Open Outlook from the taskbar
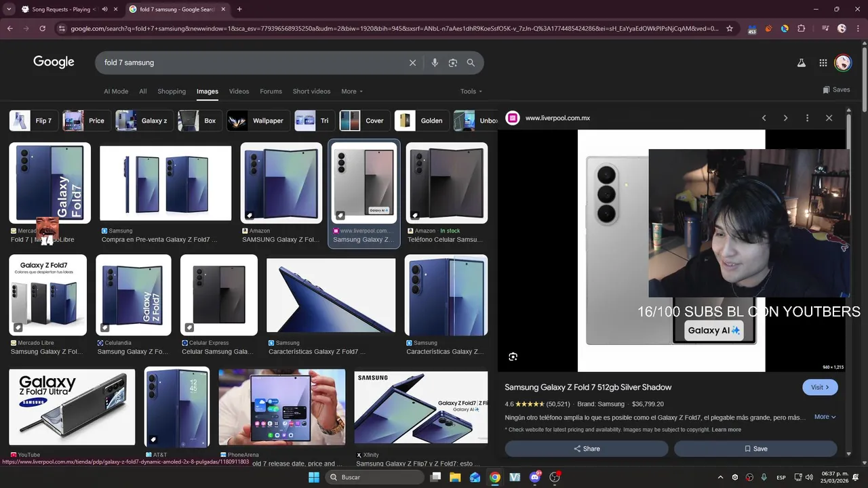The height and width of the screenshot is (488, 868). pyautogui.click(x=475, y=477)
